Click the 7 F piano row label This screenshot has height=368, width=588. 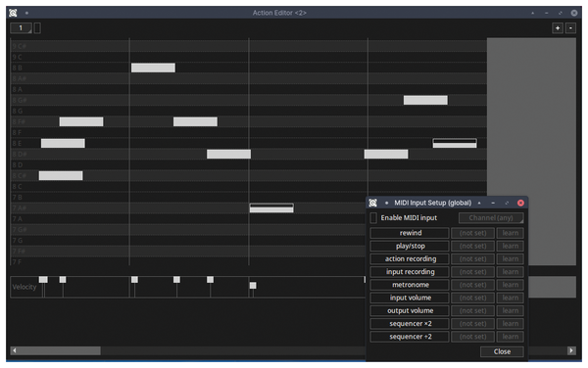point(17,261)
